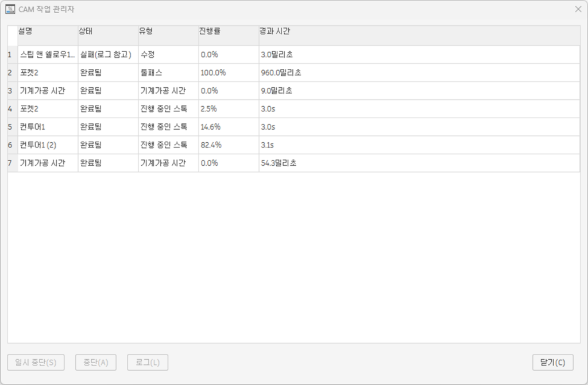The image size is (588, 385).
Task: Click the 일시 중단(S) button
Action: 36,363
